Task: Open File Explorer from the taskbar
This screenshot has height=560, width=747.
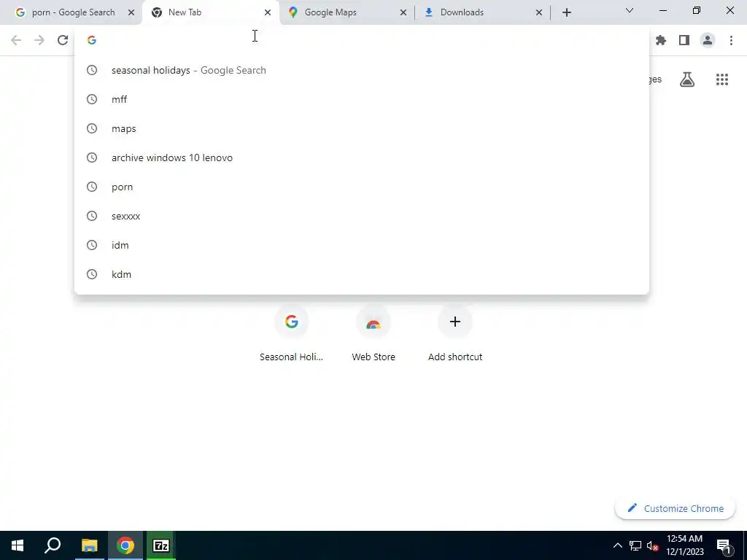Action: coord(89,545)
